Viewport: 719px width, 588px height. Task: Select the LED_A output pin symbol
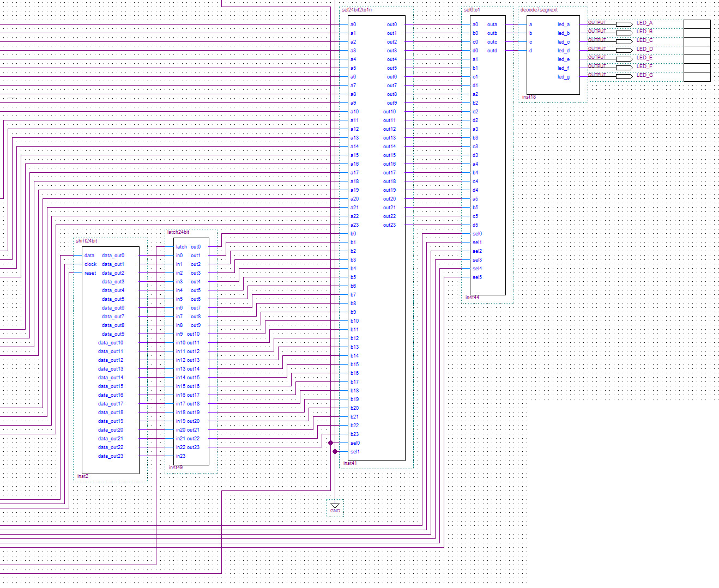tap(624, 24)
